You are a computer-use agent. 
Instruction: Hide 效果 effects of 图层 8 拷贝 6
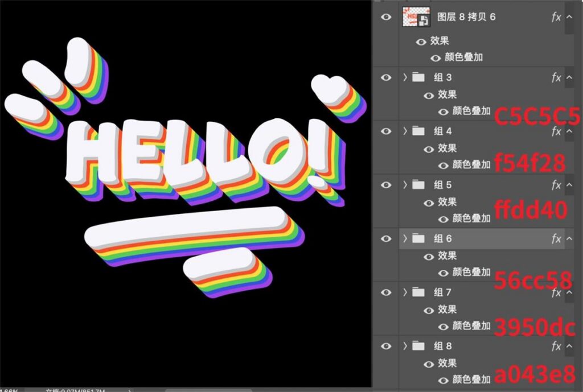(x=421, y=42)
